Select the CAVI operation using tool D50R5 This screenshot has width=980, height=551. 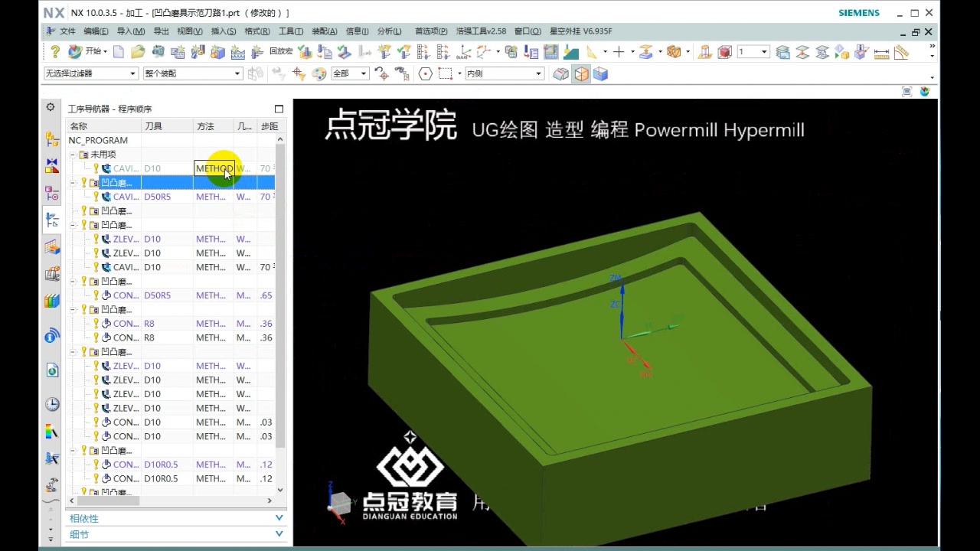(125, 197)
